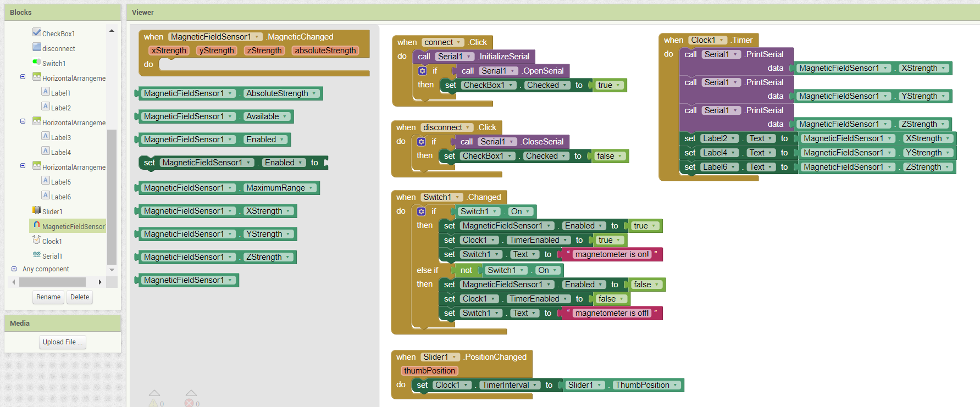
Task: Click the Blocks tree horizontal scrollbar thumb
Action: pos(52,282)
